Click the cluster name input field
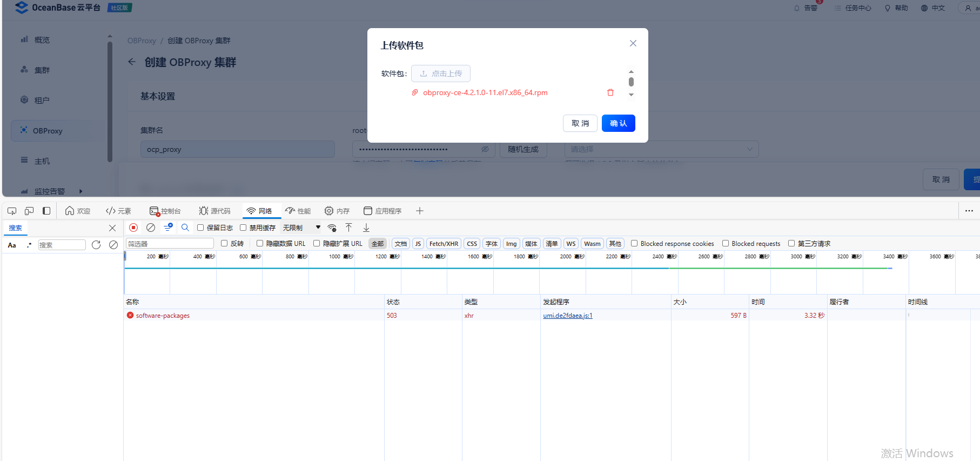 coord(238,149)
